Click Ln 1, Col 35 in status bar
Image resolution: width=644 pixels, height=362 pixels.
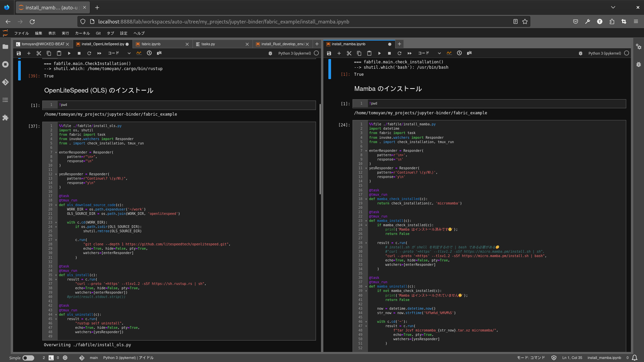click(x=572, y=358)
